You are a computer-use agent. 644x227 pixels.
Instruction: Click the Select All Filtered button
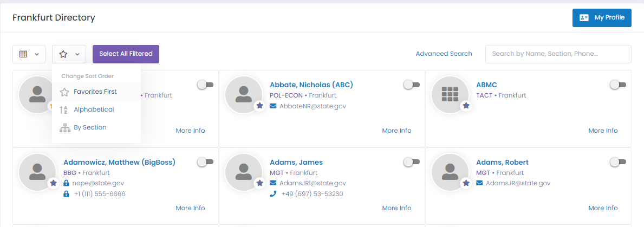click(x=126, y=54)
